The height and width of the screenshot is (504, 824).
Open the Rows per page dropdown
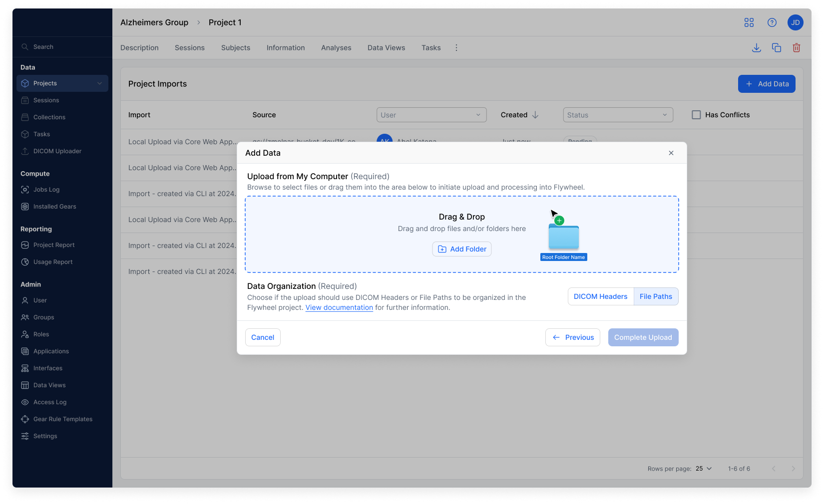click(704, 469)
